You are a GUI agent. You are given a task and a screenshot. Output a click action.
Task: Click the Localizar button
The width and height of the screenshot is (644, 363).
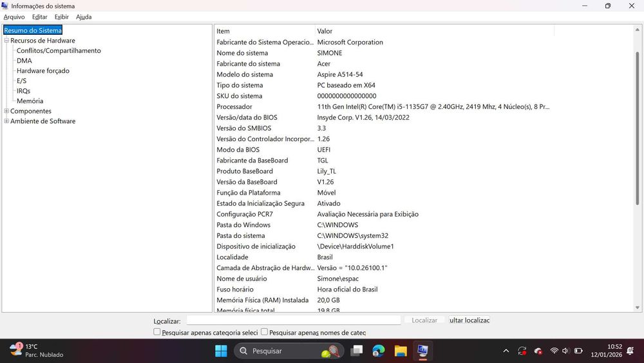[x=424, y=320]
